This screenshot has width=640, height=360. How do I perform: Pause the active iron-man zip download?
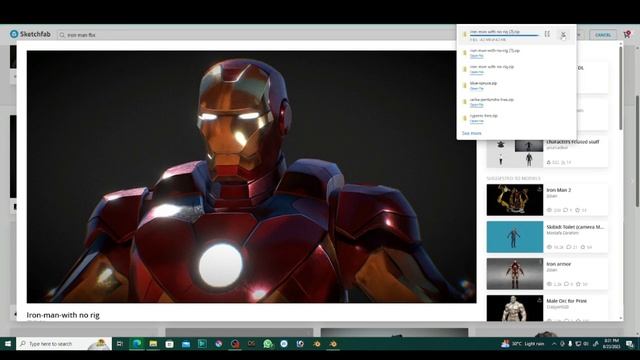[547, 34]
